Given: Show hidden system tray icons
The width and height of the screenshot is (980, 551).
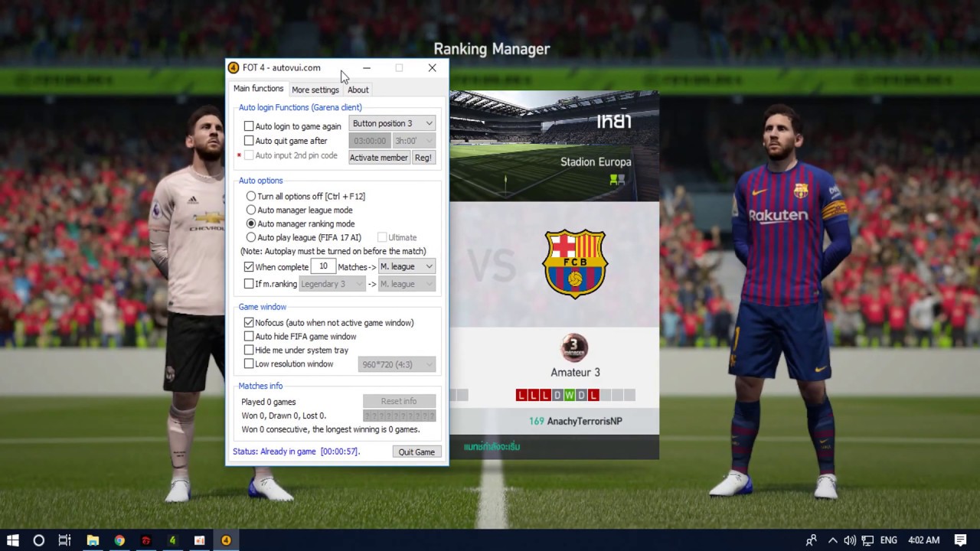Looking at the screenshot, I should pyautogui.click(x=832, y=540).
